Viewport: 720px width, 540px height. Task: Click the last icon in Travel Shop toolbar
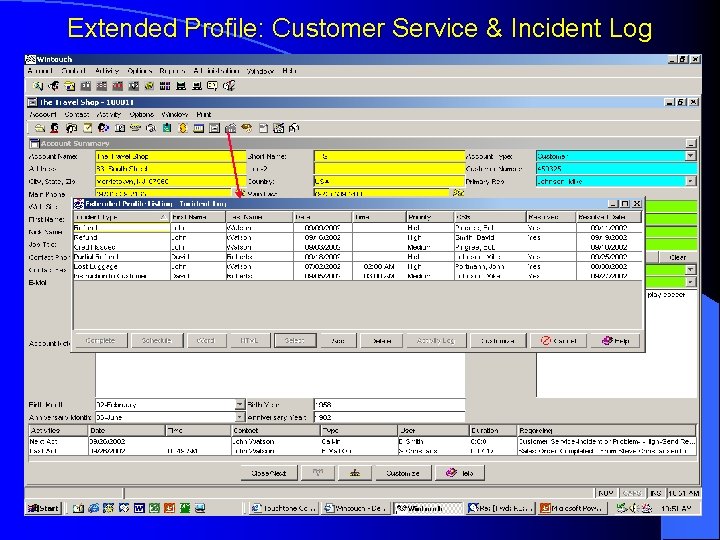click(x=294, y=129)
